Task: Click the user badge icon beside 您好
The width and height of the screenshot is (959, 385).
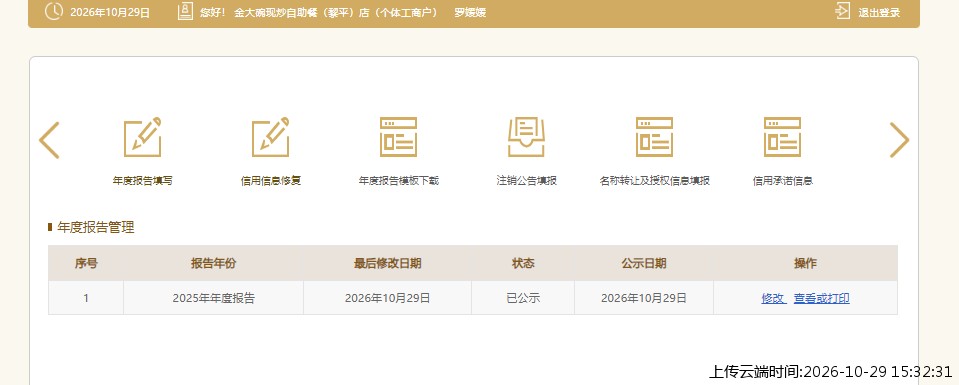Action: point(185,11)
